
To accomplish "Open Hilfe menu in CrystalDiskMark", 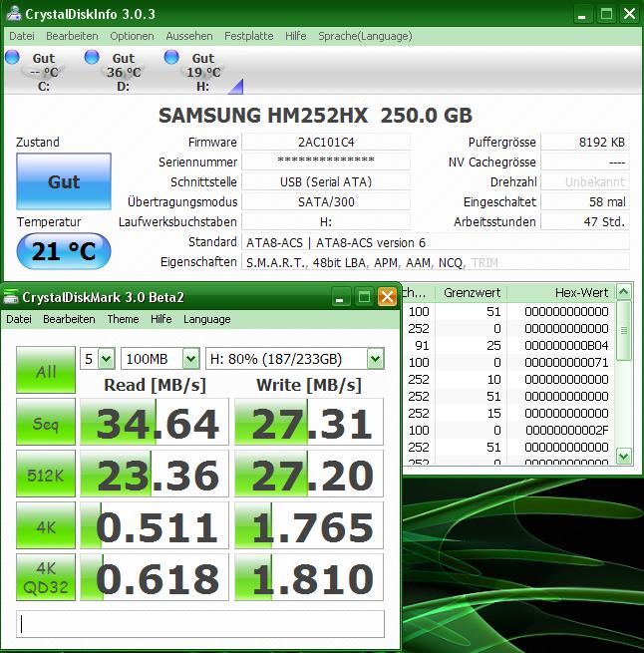I will click(161, 319).
